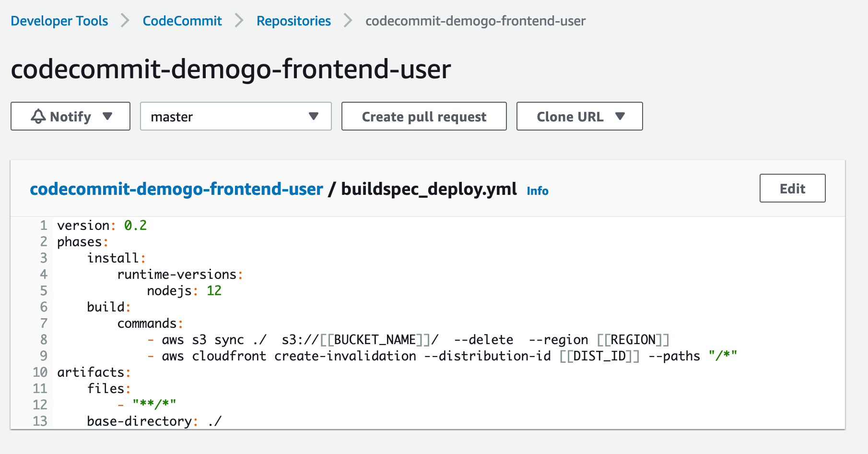
Task: Click code line 'version: 0.2'
Action: pos(102,225)
